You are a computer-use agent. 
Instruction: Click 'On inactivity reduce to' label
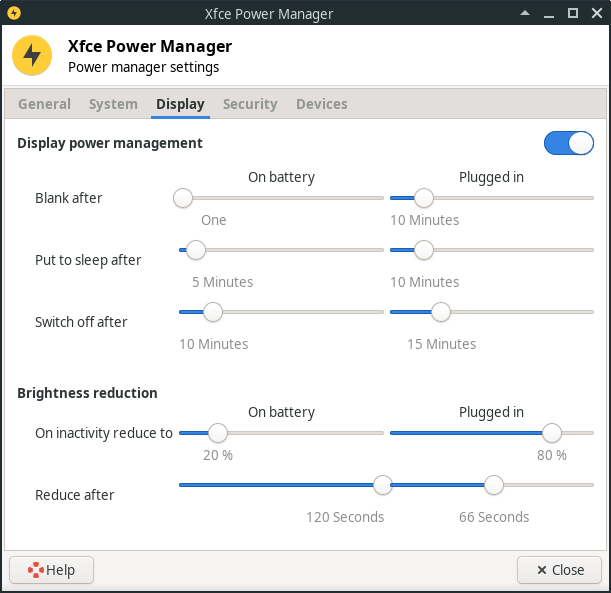[104, 433]
